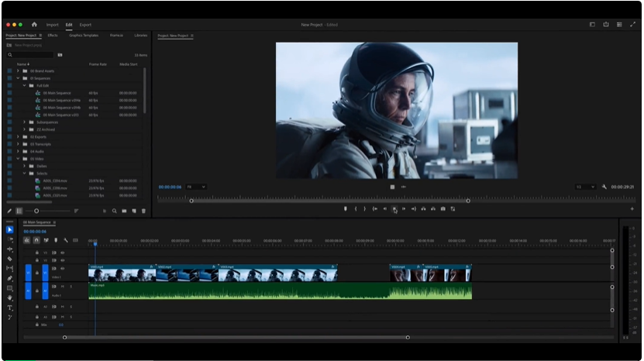Click New Bin folder icon in Project panel
This screenshot has height=361, width=644.
point(124,211)
